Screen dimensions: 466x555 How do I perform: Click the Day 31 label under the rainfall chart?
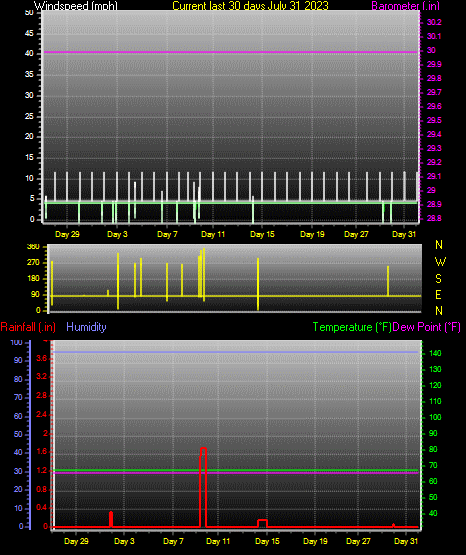[406, 541]
